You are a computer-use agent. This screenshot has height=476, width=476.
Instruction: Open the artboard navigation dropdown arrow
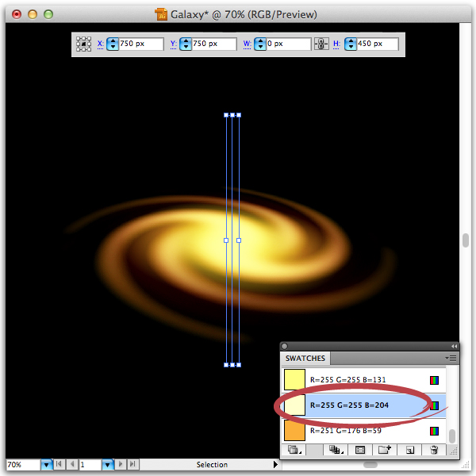[108, 464]
